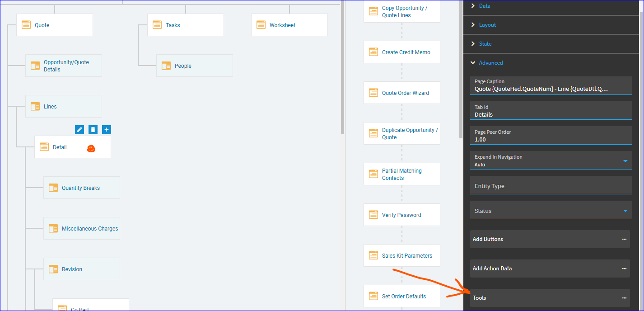Image resolution: width=644 pixels, height=311 pixels.
Task: Click the panel icon on Opportunity/Quote Details
Action: point(35,66)
